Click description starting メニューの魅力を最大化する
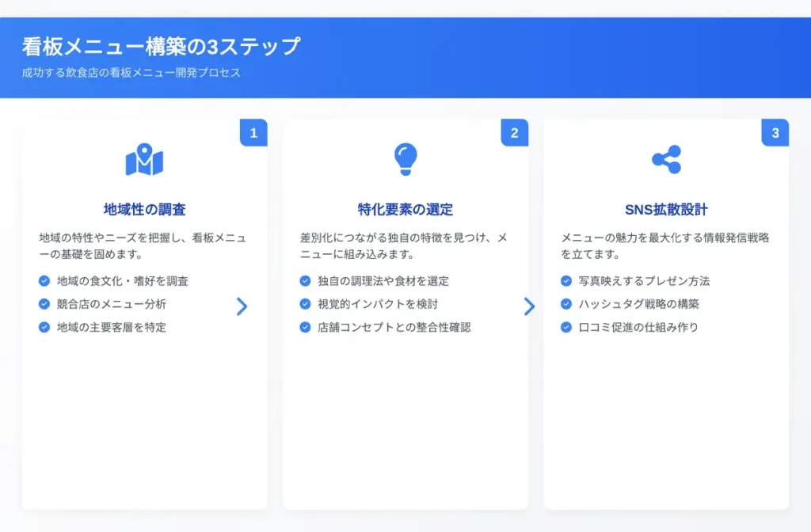Viewport: 811px width, 532px height. coord(665,246)
